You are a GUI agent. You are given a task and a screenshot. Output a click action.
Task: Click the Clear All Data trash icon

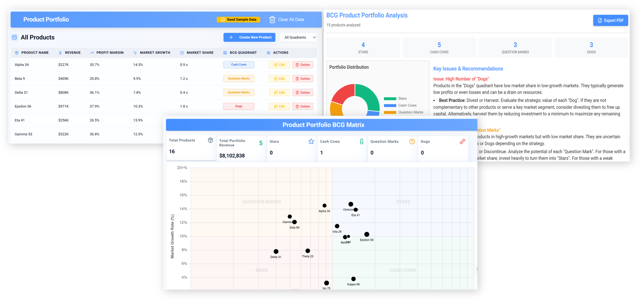[x=272, y=20]
